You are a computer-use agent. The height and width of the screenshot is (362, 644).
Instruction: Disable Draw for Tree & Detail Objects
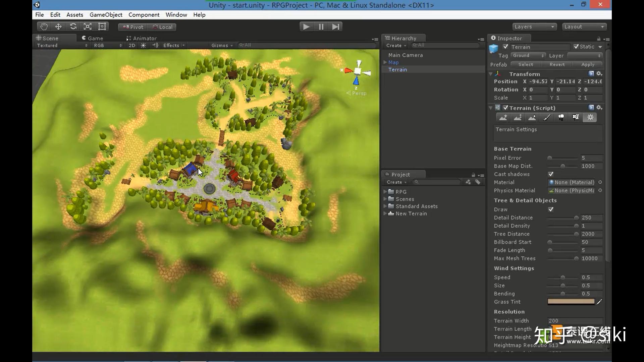(551, 209)
